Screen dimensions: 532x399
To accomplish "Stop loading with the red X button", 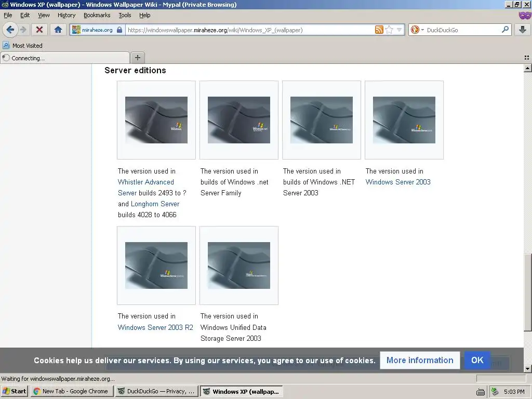I will 39,30.
